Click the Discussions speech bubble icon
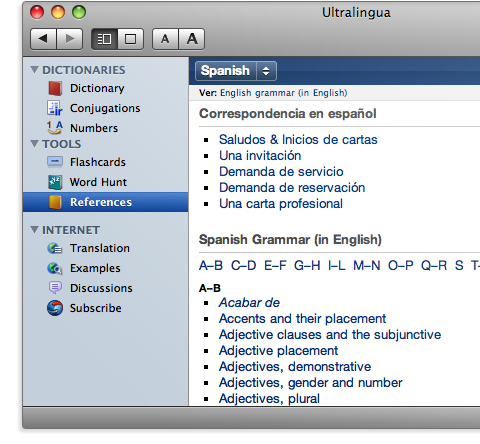 (55, 288)
